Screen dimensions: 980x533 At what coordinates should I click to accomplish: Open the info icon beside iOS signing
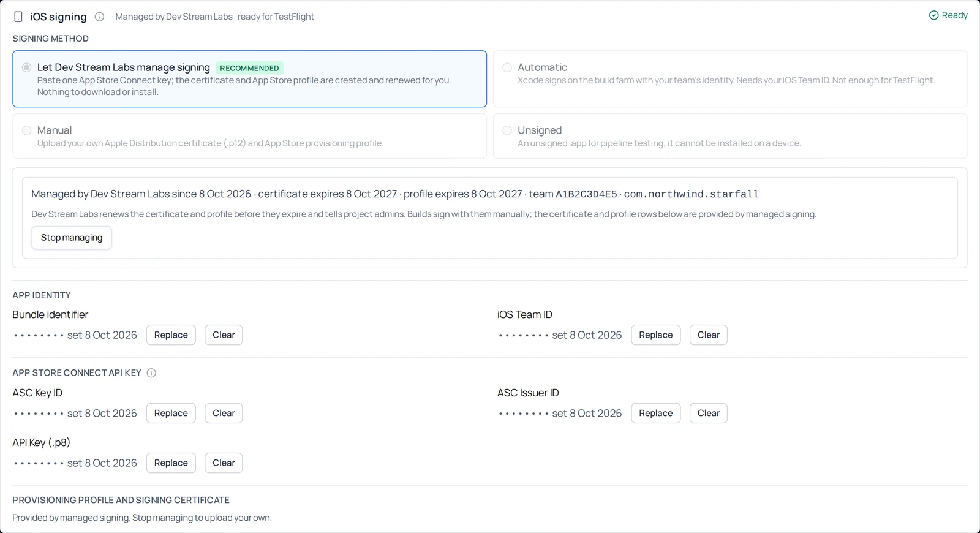click(99, 17)
